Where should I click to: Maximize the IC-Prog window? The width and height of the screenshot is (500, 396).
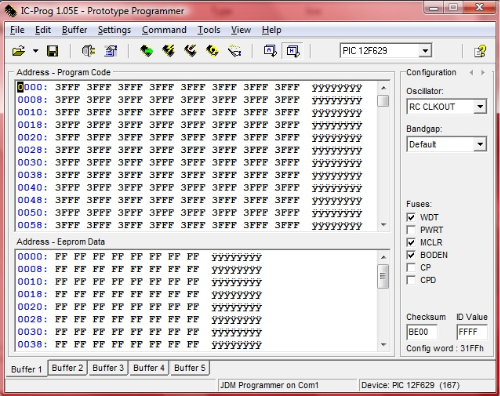pyautogui.click(x=453, y=8)
